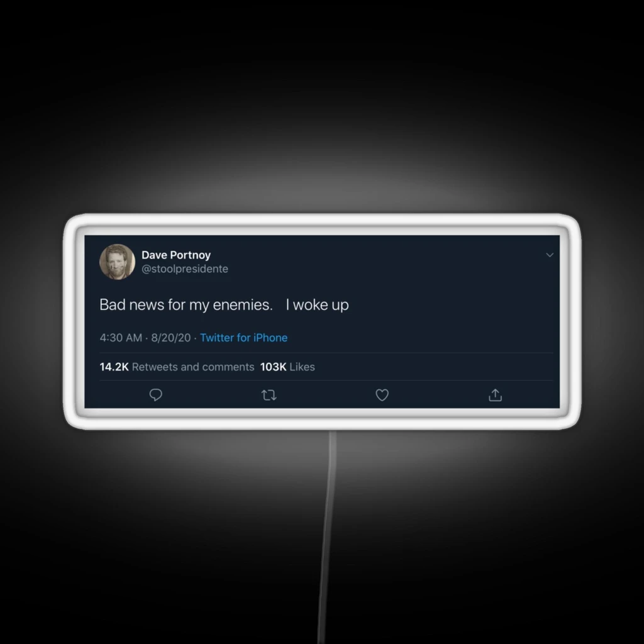Screen dimensions: 644x644
Task: View the 103K Likes list
Action: coord(287,367)
